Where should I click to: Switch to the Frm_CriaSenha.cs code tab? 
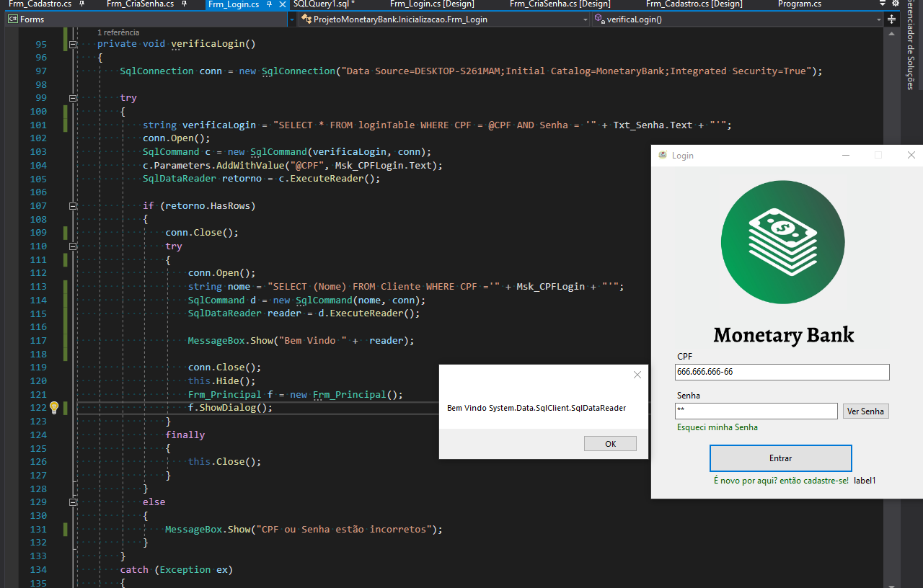[x=140, y=4]
